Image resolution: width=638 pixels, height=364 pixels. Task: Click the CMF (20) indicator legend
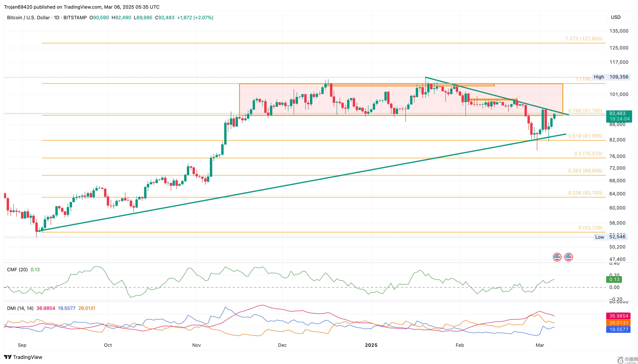(17, 269)
